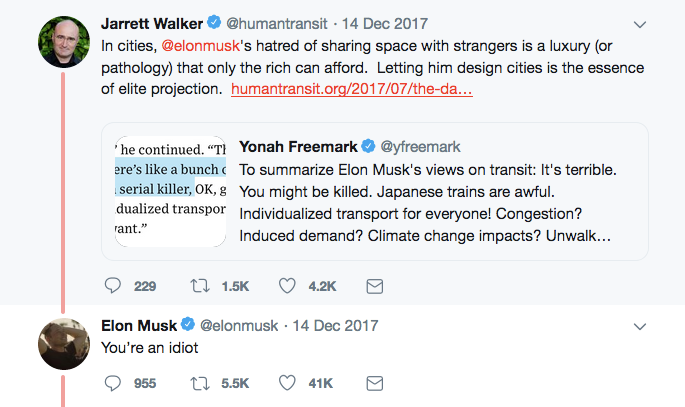Screen dimensions: 685x407
Task: Open the @elonmusk mention in Walker's tweet
Action: pyautogui.click(x=201, y=46)
